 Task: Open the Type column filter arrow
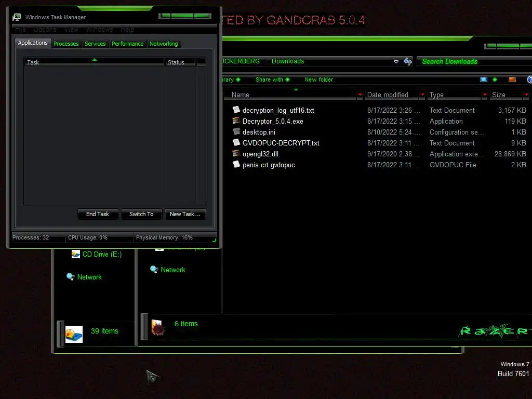click(x=485, y=95)
